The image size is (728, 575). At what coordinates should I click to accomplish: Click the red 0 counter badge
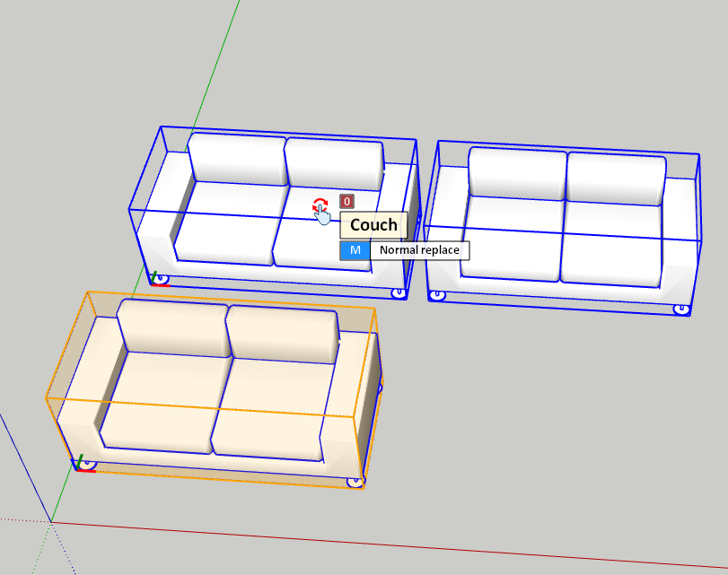tap(346, 202)
